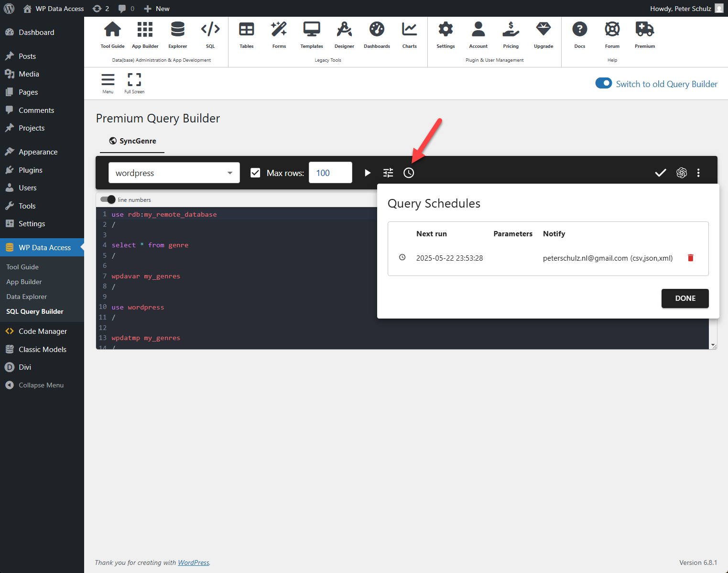The image size is (728, 573).
Task: Open comments indicator in admin bar
Action: [126, 9]
